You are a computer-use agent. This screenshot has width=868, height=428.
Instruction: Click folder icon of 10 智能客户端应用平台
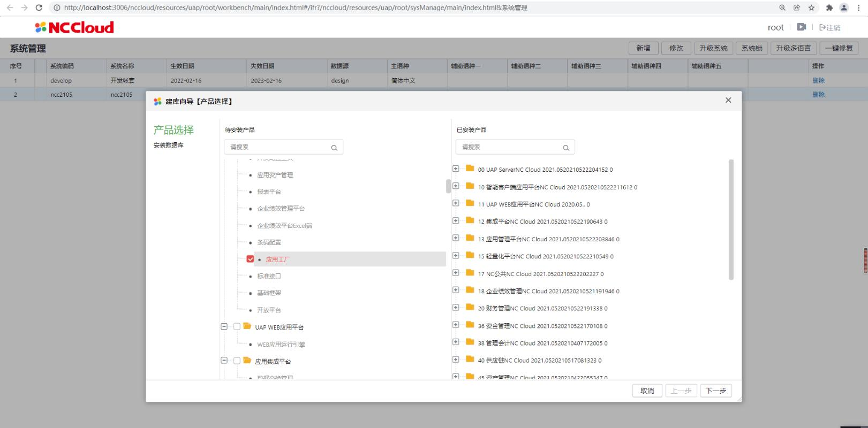[x=470, y=186]
